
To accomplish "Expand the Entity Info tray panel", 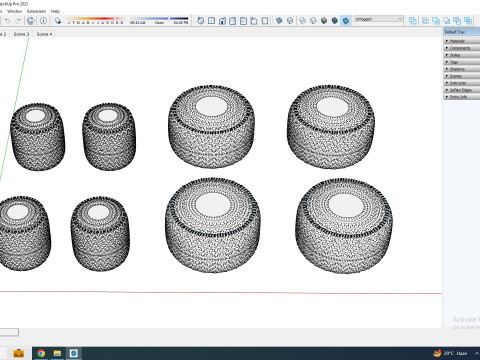I will click(x=462, y=97).
